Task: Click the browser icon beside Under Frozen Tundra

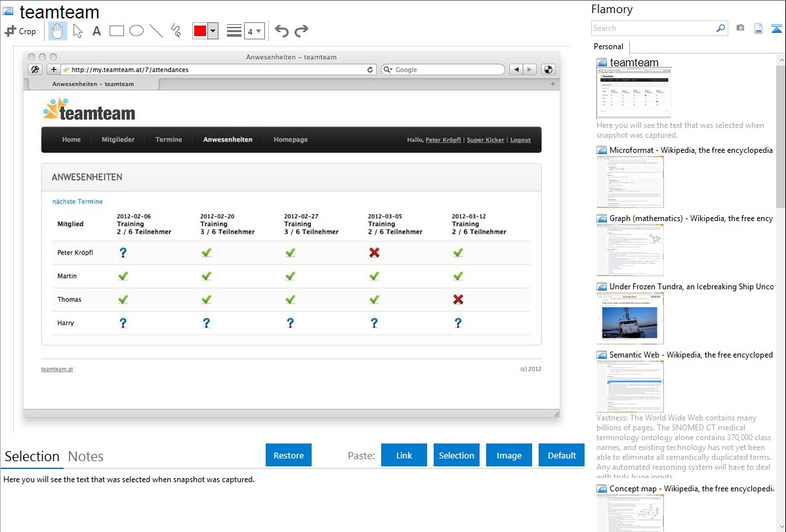Action: pos(602,287)
